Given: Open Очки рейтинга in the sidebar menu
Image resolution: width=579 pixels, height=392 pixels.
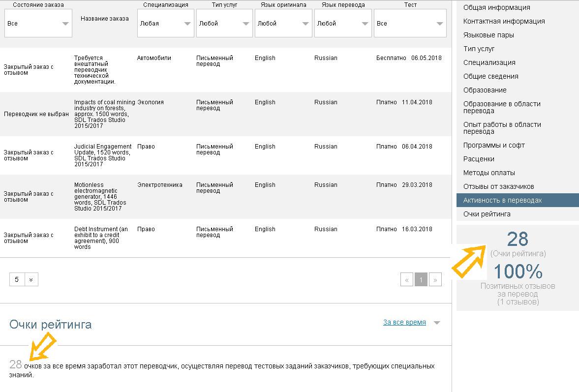Looking at the screenshot, I should pos(487,214).
